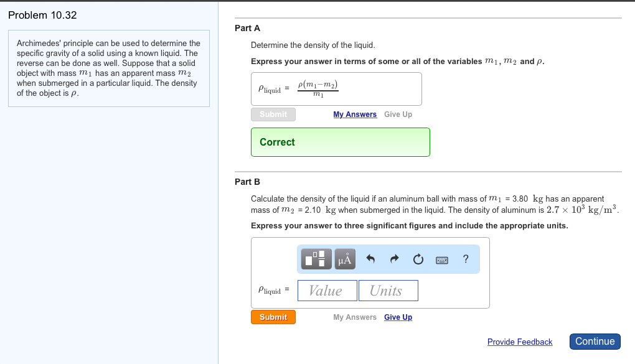
Task: Click the Continue button
Action: click(595, 341)
